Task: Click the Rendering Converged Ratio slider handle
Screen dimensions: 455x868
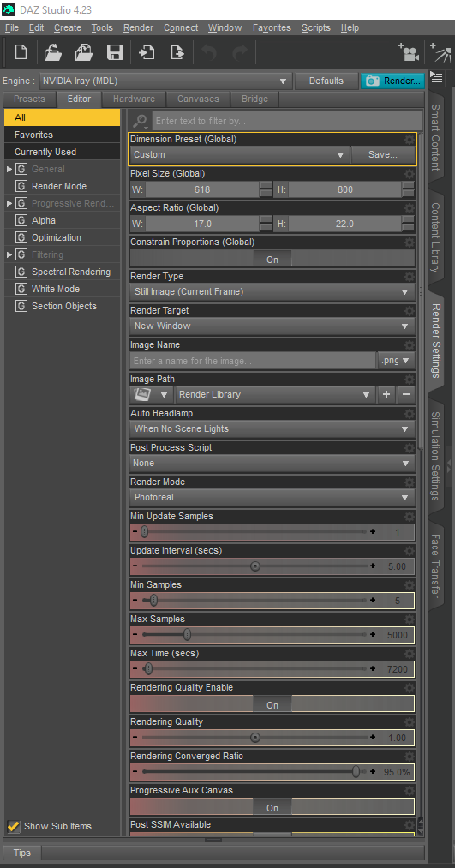Action: pyautogui.click(x=356, y=772)
